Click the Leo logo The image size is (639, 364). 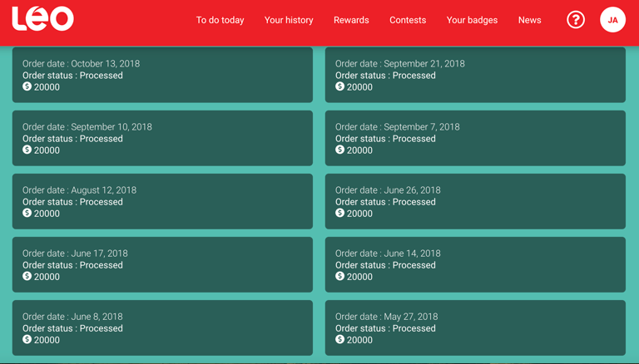coord(42,18)
